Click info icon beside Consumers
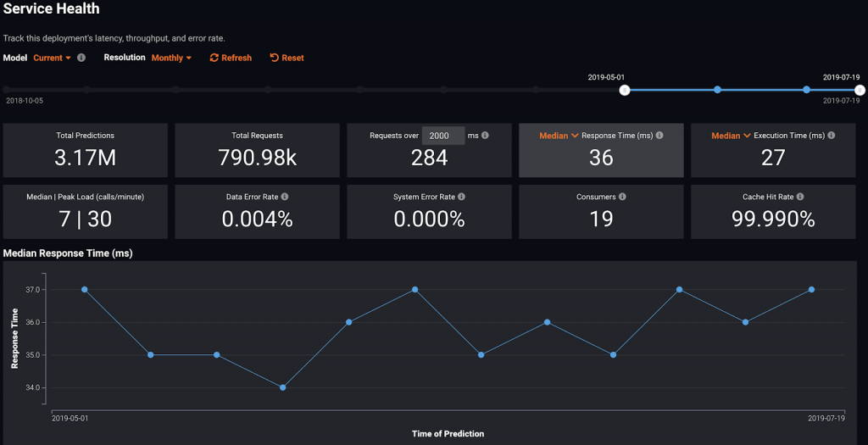The height and width of the screenshot is (445, 868). [622, 197]
